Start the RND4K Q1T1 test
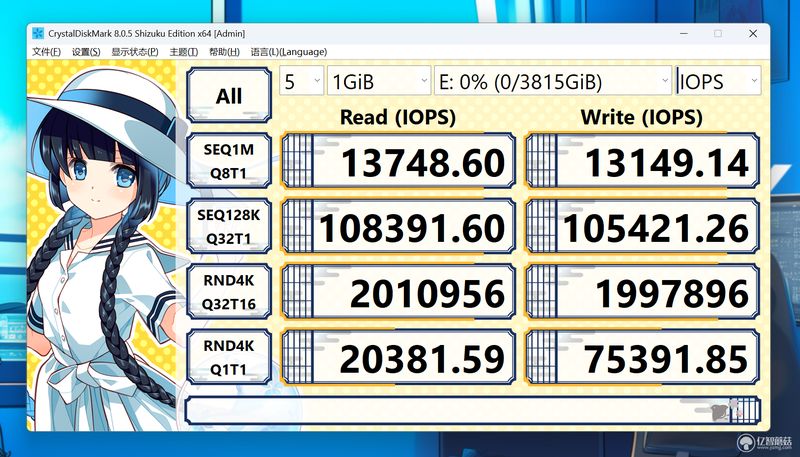This screenshot has height=457, width=800. click(229, 357)
